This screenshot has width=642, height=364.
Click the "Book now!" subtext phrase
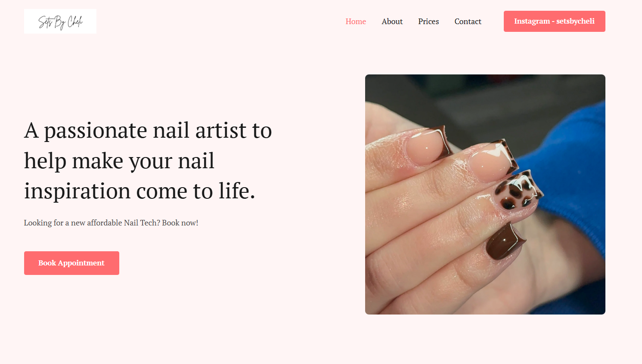[180, 223]
